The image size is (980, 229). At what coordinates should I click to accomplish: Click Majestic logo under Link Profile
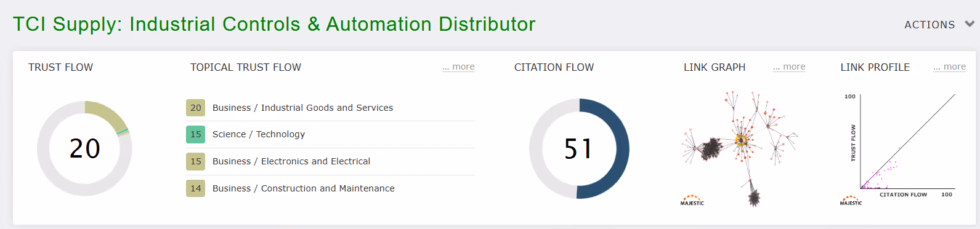pos(851,201)
